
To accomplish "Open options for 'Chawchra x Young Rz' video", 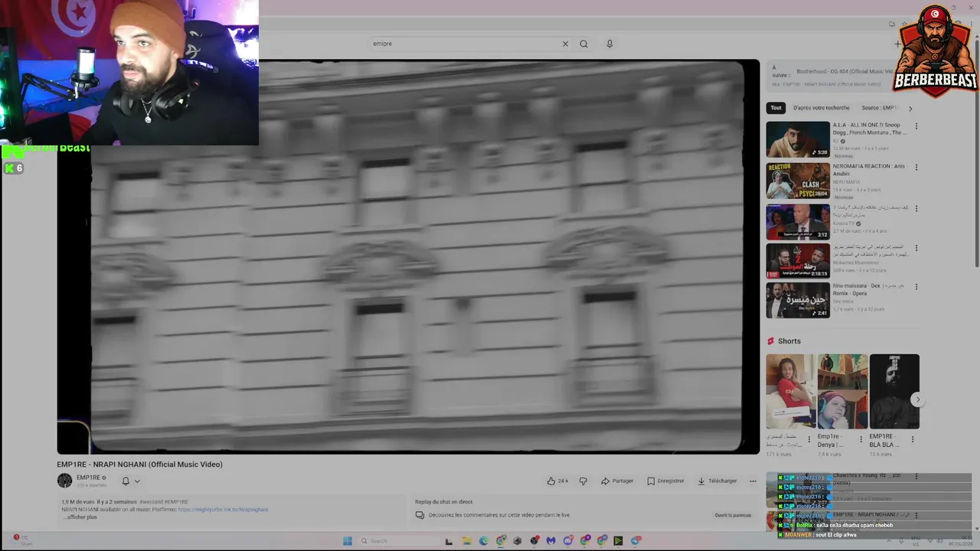I will (x=916, y=477).
